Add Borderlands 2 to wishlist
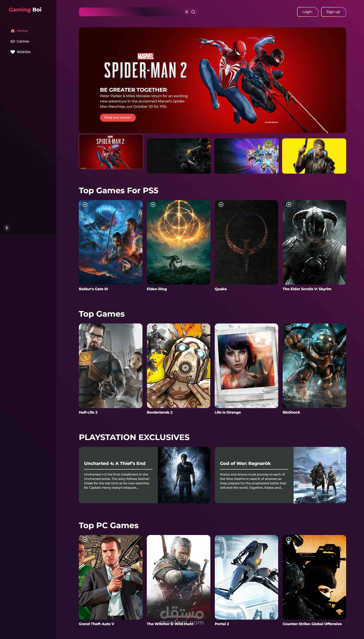The image size is (364, 639). (153, 328)
